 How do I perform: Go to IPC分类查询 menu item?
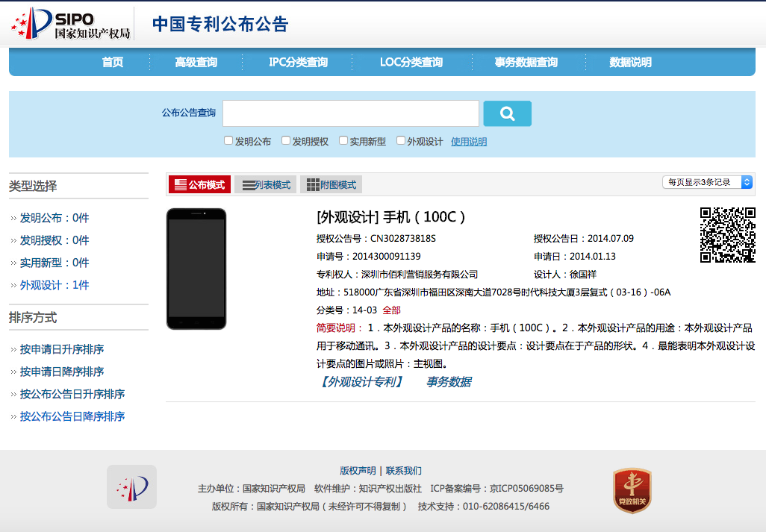[298, 63]
